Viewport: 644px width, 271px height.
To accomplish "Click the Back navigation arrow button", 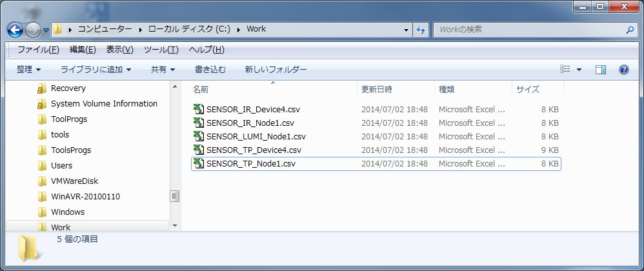I will click(15, 30).
